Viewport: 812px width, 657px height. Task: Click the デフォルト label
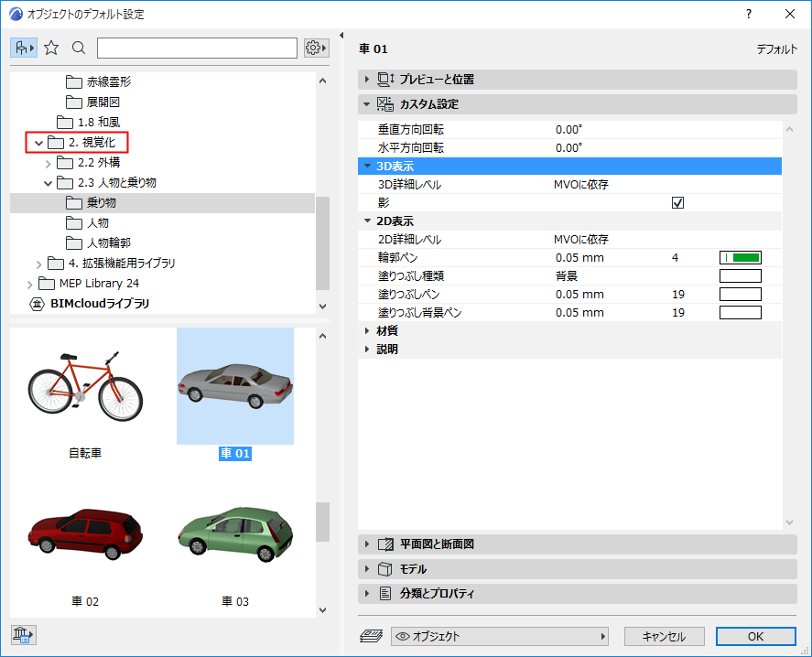(x=777, y=49)
